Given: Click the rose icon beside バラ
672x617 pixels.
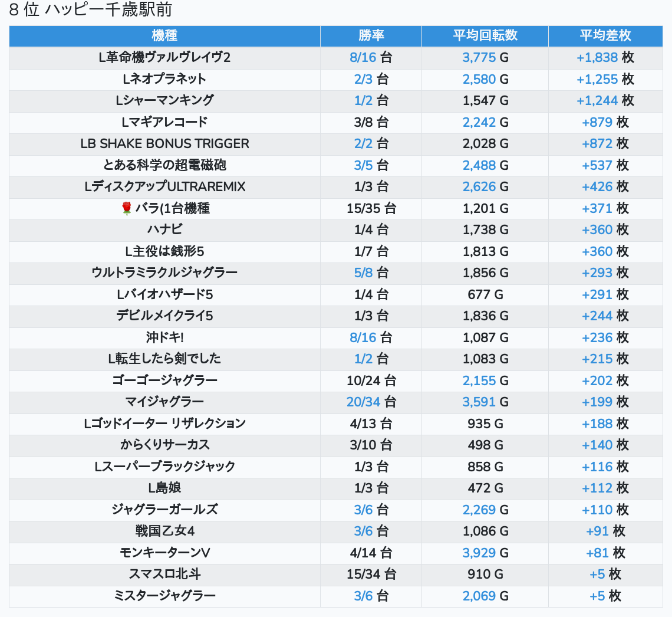Looking at the screenshot, I should point(126,209).
